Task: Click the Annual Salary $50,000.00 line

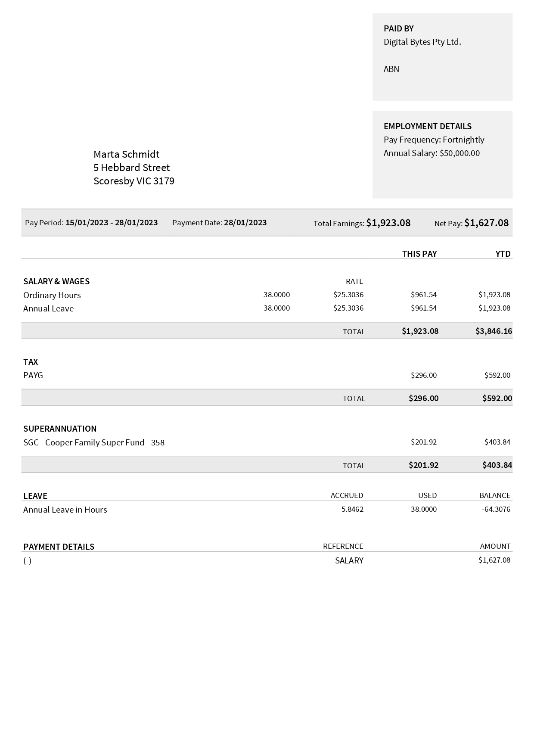Action: click(432, 153)
